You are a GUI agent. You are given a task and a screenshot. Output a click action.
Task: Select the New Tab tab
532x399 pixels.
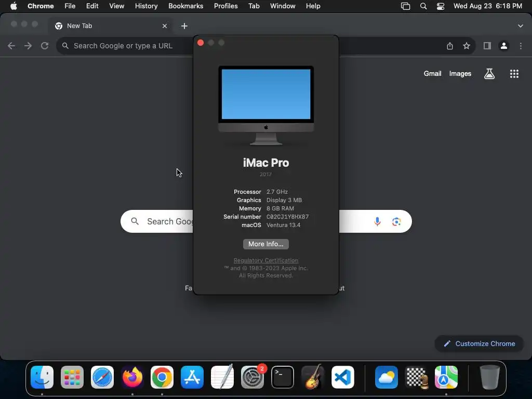point(110,26)
